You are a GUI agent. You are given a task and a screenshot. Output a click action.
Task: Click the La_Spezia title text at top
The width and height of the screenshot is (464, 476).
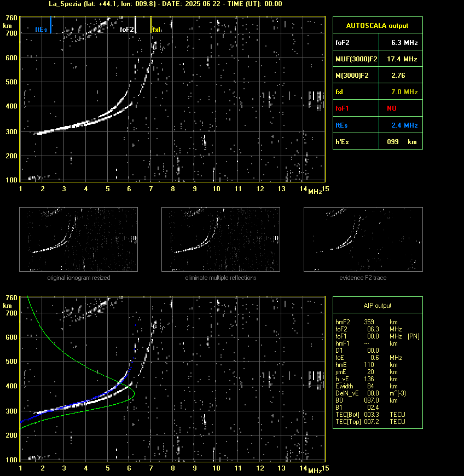[165, 4]
